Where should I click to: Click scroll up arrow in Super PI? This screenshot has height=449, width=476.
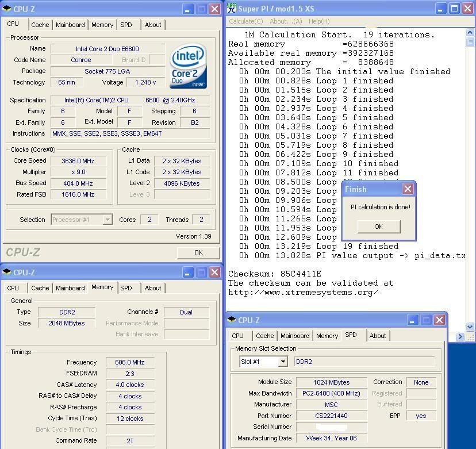[x=470, y=33]
